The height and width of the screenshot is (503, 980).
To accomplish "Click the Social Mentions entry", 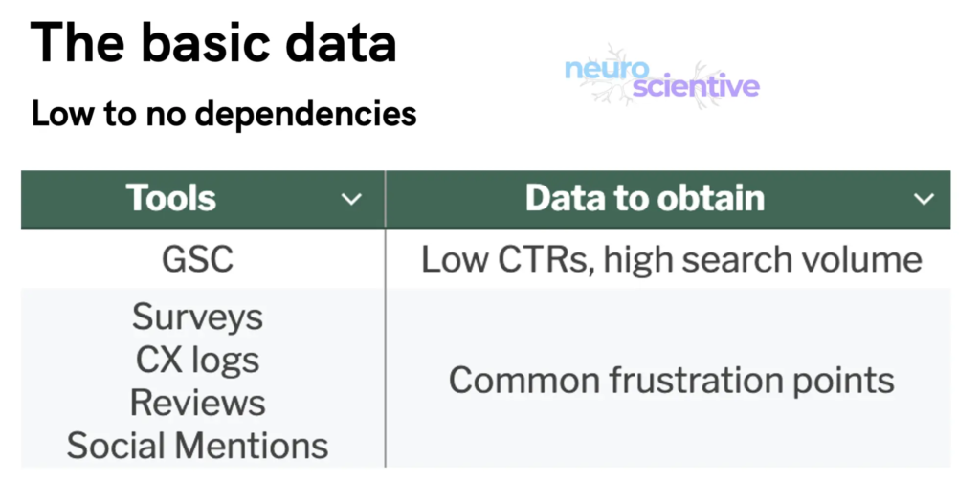I will (x=197, y=446).
